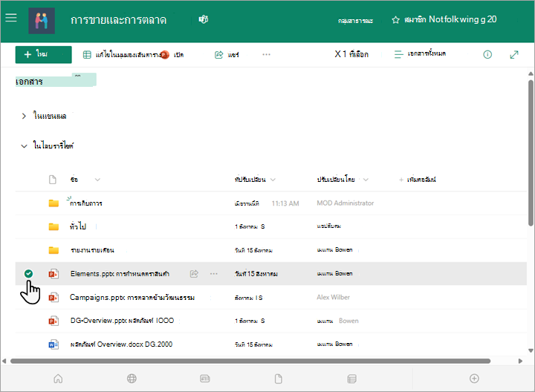Click the PowerPoint icon for Campaigns.pptx
The height and width of the screenshot is (392, 535).
click(x=53, y=297)
